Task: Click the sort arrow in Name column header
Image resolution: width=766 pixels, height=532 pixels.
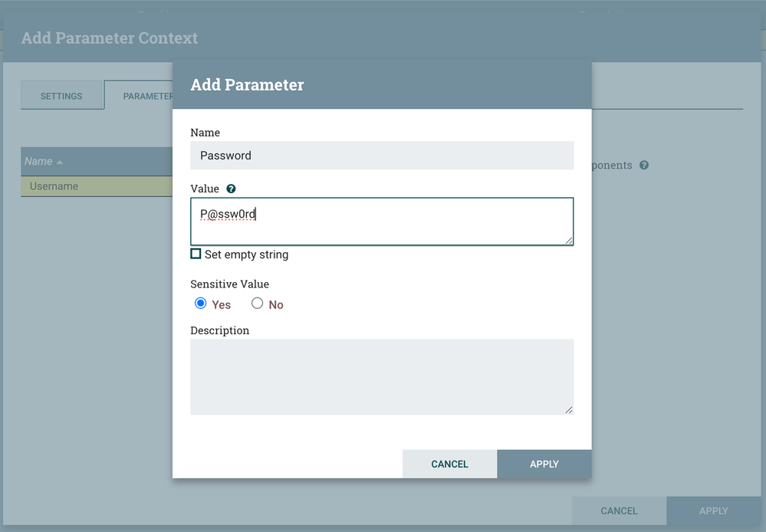Action: point(60,162)
